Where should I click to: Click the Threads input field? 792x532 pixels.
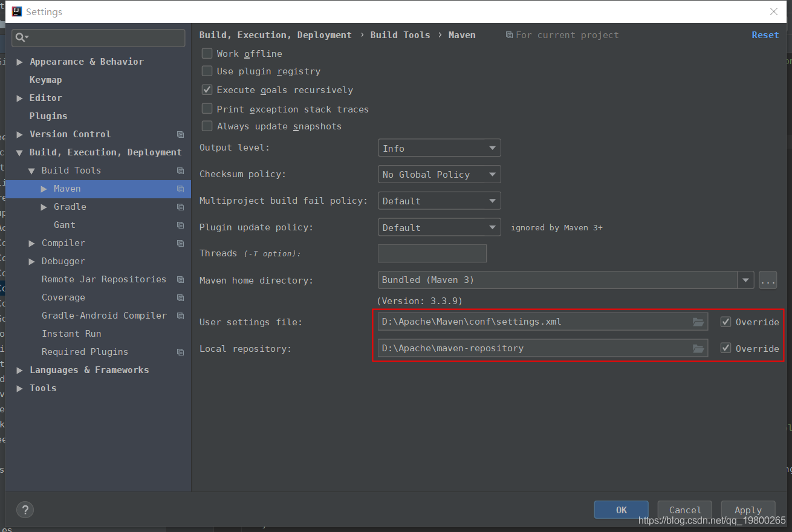pyautogui.click(x=432, y=253)
